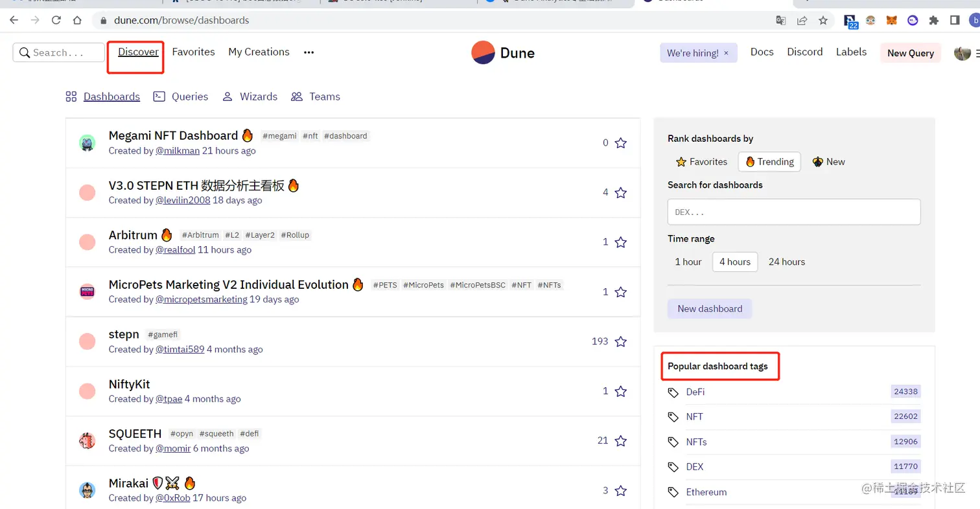Open creator profile @0xRob

(x=172, y=498)
